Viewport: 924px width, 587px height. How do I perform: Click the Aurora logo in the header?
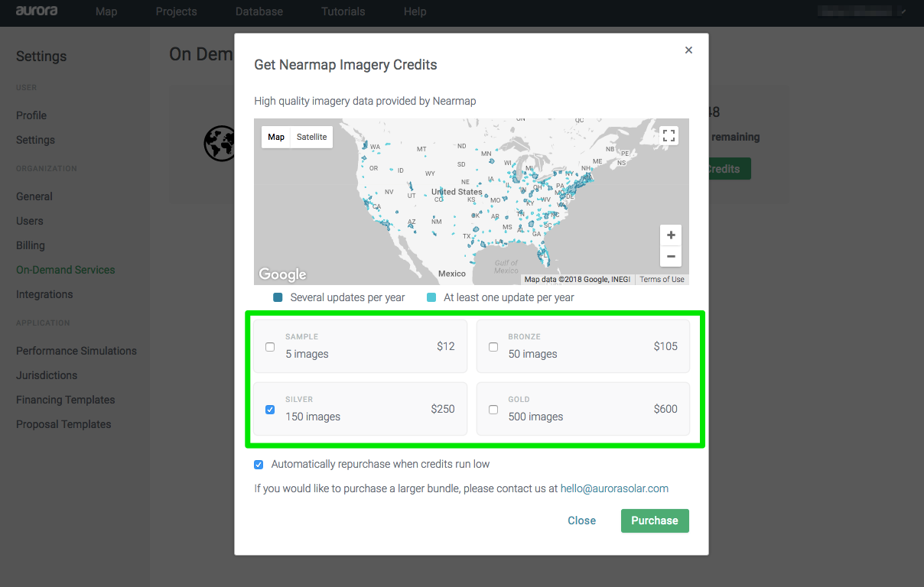(37, 11)
